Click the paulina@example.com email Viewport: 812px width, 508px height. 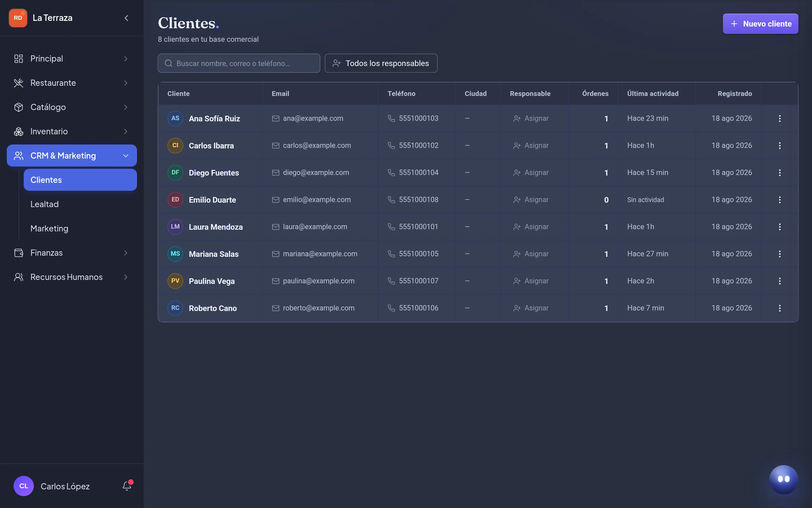[x=318, y=281]
